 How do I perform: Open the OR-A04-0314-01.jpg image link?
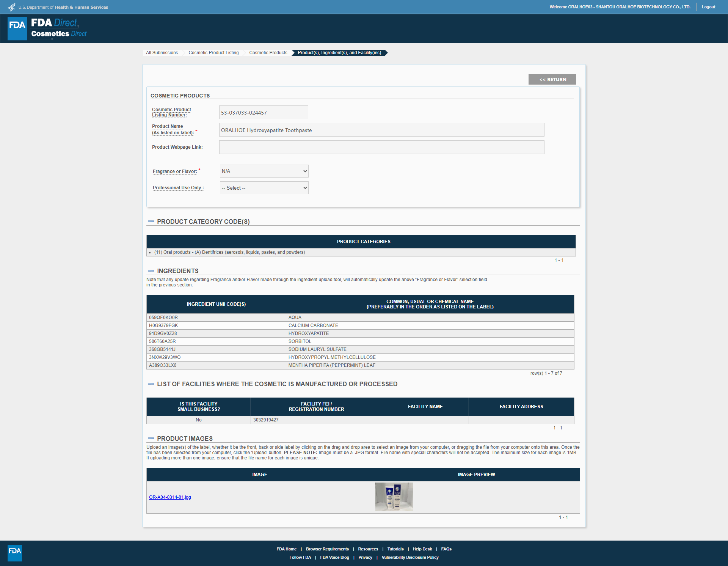(x=170, y=497)
